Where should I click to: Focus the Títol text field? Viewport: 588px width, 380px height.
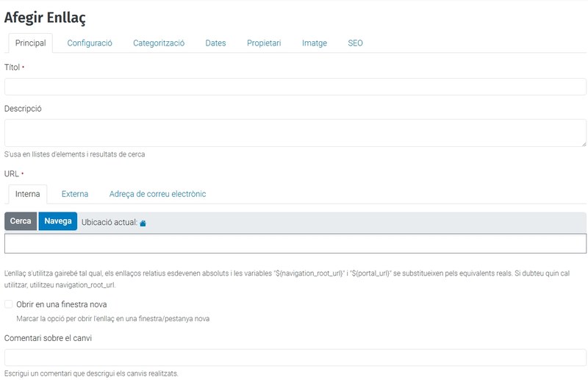[295, 87]
